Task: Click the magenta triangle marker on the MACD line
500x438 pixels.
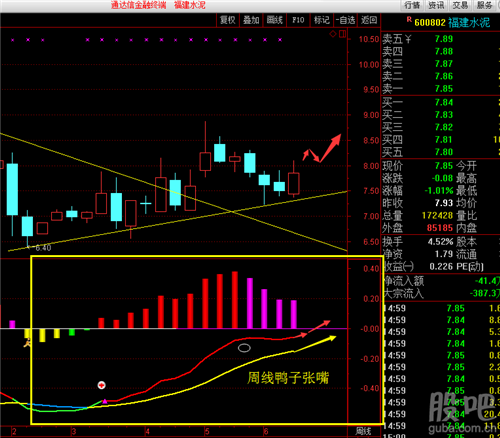Action: (x=105, y=401)
